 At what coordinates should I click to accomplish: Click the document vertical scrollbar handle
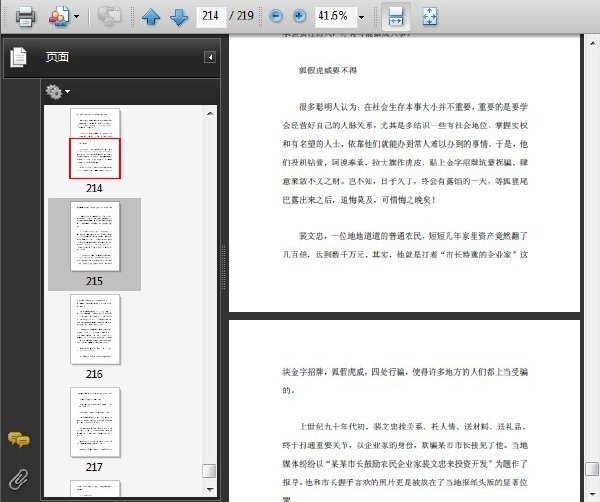[x=592, y=468]
